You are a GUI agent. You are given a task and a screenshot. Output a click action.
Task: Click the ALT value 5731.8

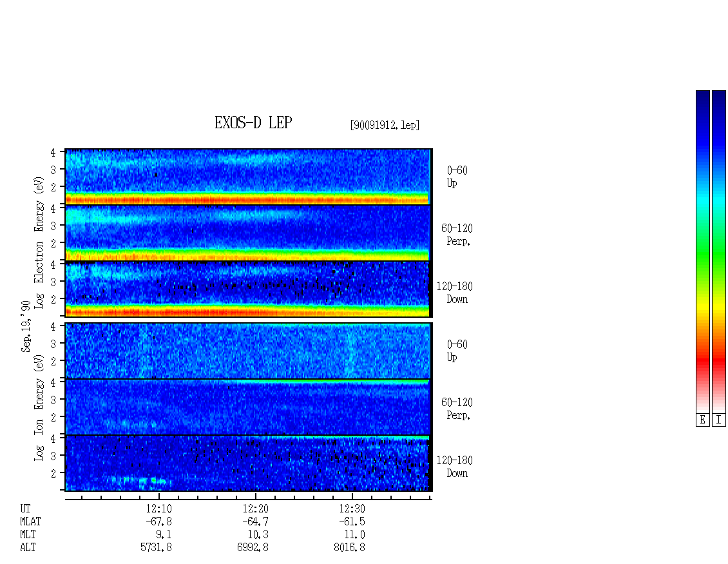pos(156,547)
